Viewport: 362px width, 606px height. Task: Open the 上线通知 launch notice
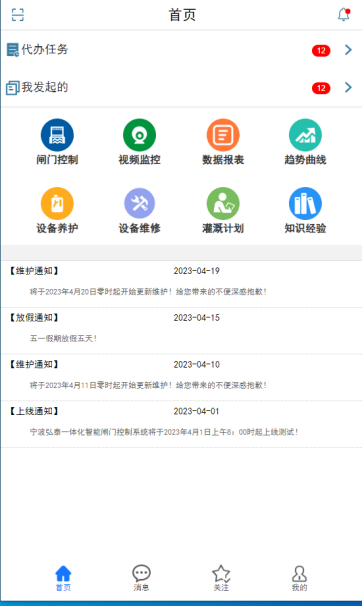click(181, 424)
